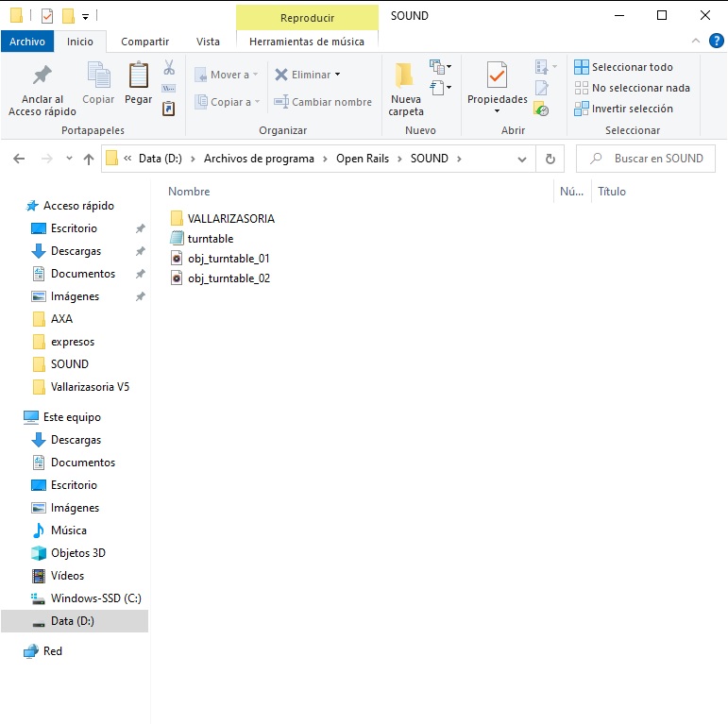
Task: Click the Pegar (paste) clipboard icon
Action: click(139, 76)
